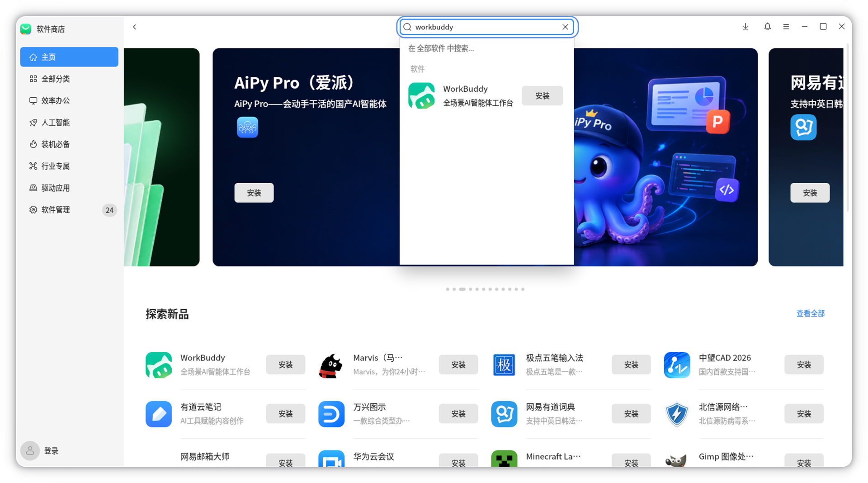Install AiPy Pro from the banner
868x483 pixels.
tap(254, 193)
